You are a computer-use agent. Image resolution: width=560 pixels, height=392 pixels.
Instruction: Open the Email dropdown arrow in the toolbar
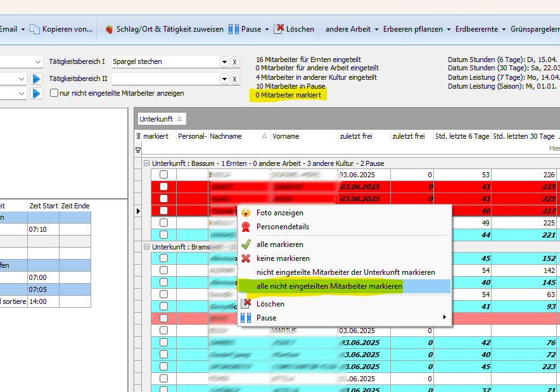pos(23,29)
